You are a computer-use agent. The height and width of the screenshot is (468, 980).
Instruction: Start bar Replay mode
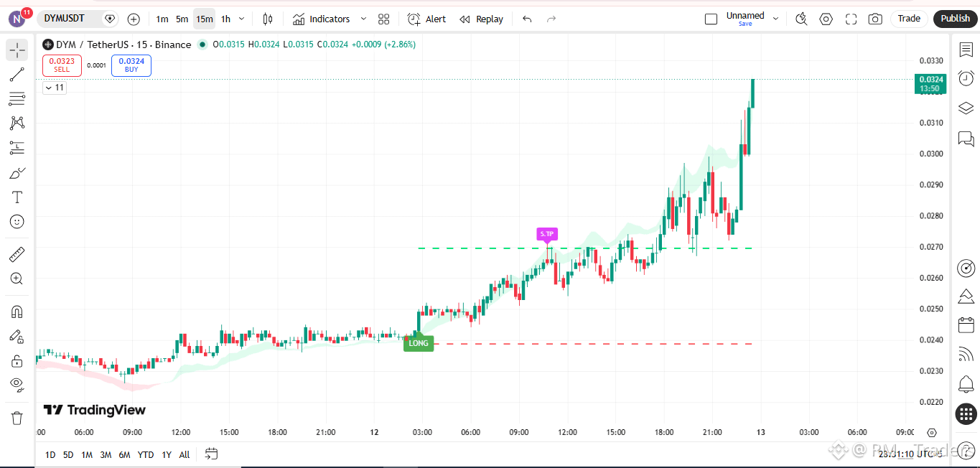point(481,19)
